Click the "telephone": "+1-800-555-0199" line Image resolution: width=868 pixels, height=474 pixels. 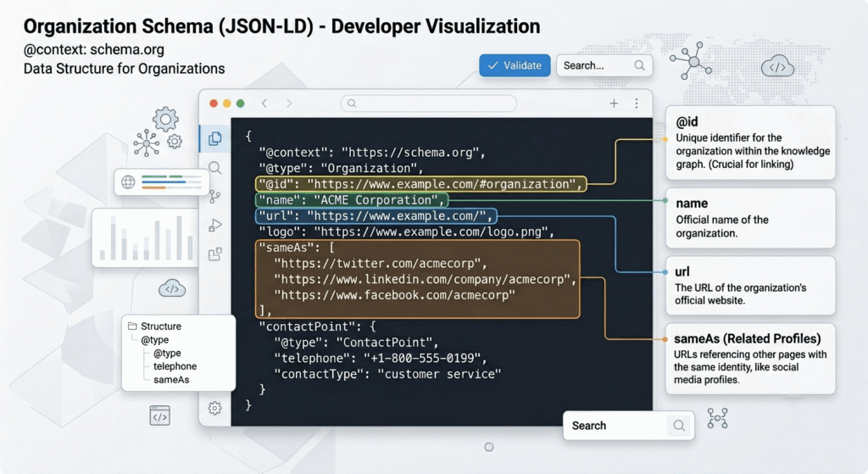(381, 359)
